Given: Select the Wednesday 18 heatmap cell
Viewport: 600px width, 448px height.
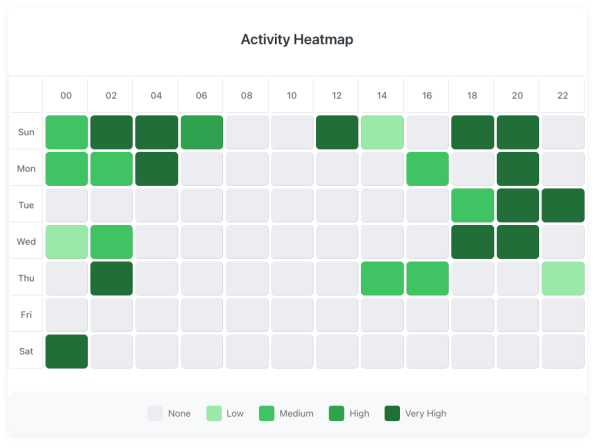Looking at the screenshot, I should coord(472,241).
